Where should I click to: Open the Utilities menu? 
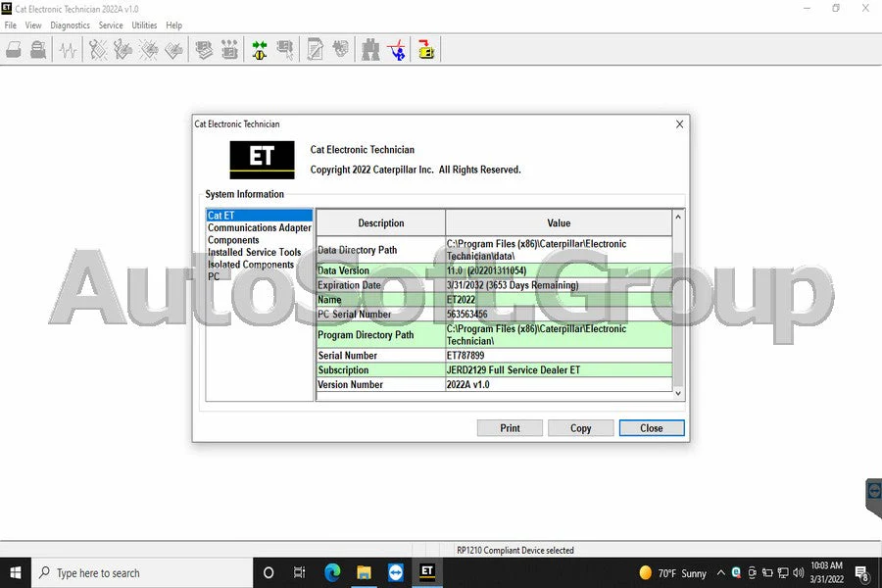142,24
